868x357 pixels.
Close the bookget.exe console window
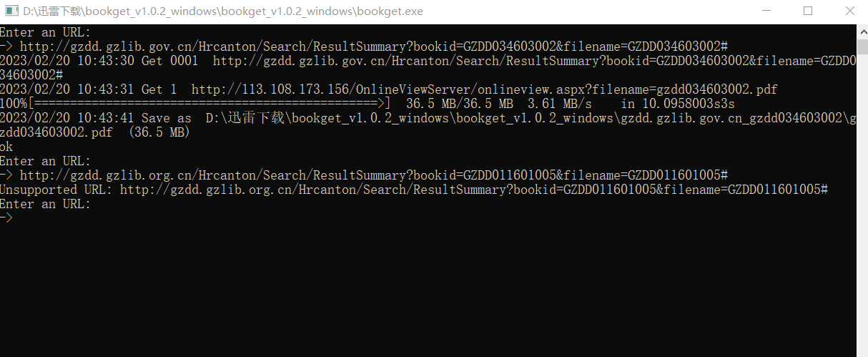click(x=849, y=11)
